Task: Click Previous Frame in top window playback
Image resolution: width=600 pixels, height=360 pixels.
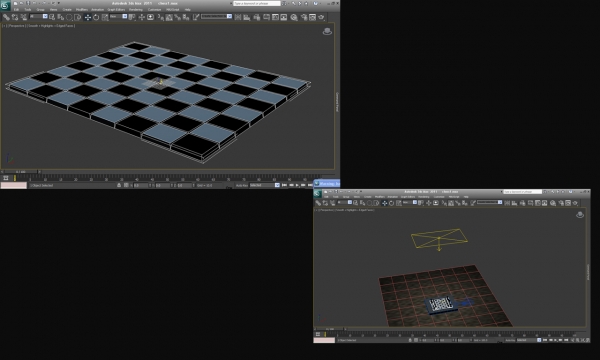Action: (x=292, y=185)
